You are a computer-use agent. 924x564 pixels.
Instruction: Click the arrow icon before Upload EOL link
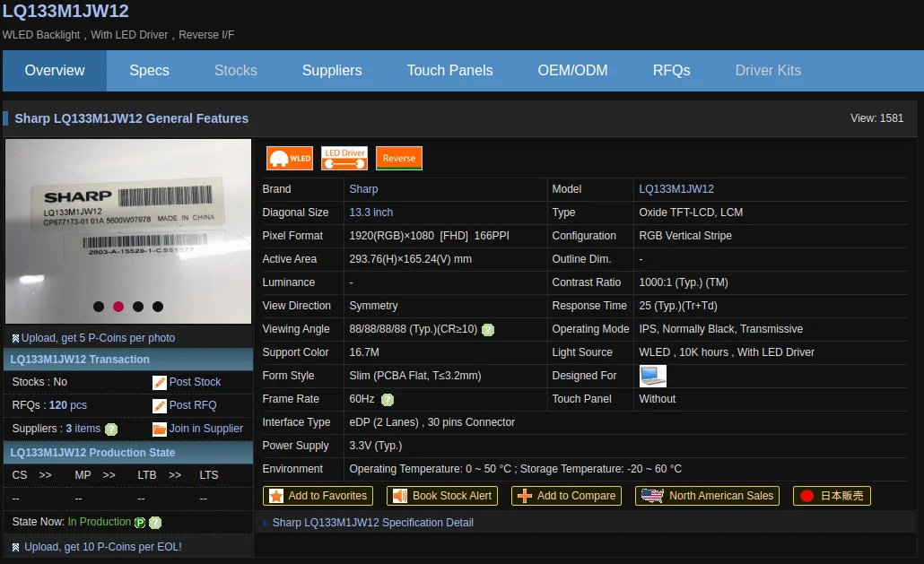(15, 548)
